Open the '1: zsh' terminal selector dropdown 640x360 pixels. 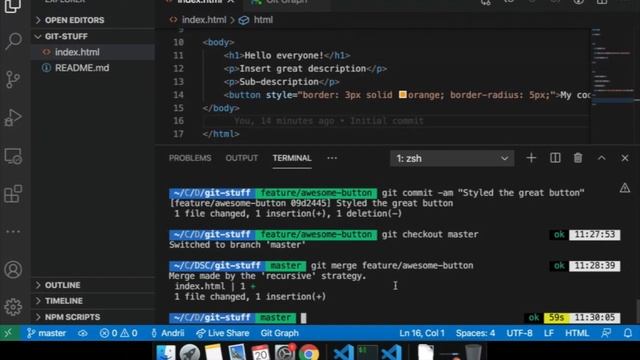pyautogui.click(x=452, y=158)
